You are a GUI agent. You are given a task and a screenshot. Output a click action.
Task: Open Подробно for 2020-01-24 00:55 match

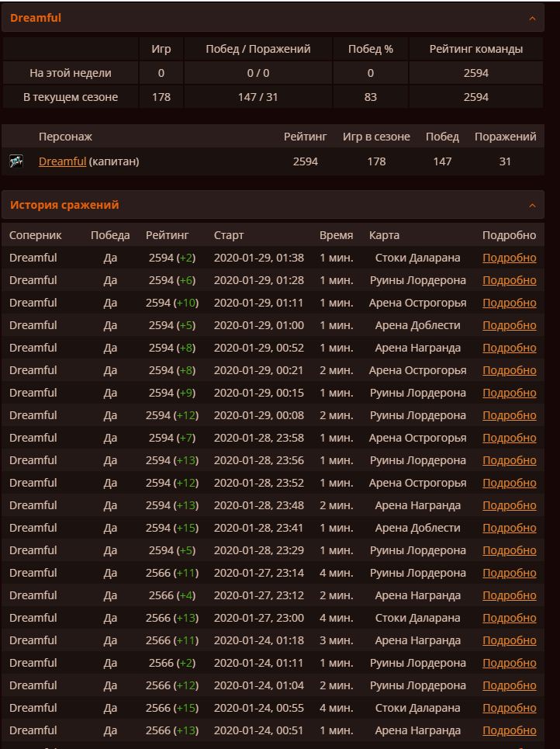tap(509, 708)
